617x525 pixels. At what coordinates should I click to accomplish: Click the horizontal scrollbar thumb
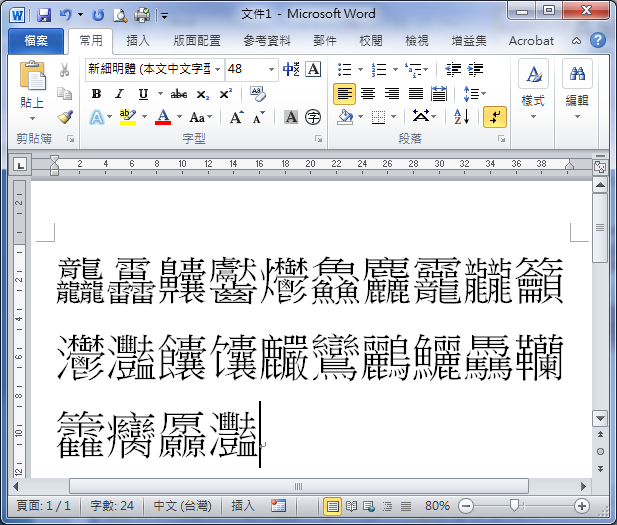(299, 486)
